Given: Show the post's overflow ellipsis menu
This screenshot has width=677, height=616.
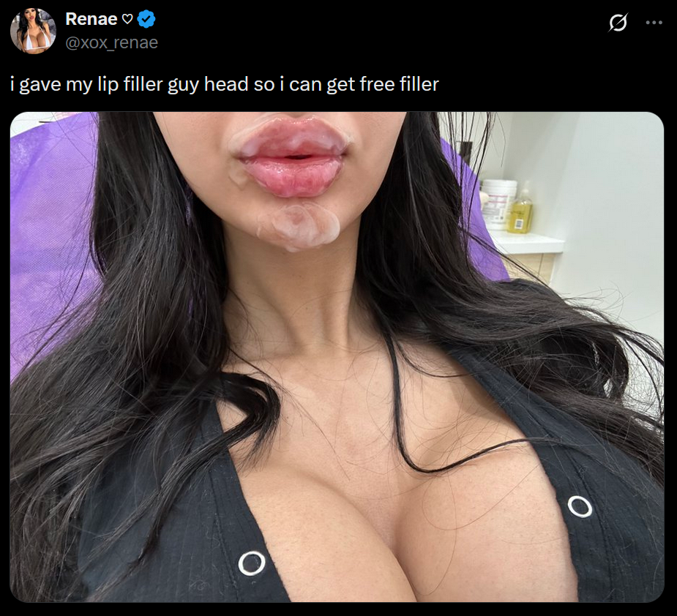Looking at the screenshot, I should pyautogui.click(x=654, y=23).
